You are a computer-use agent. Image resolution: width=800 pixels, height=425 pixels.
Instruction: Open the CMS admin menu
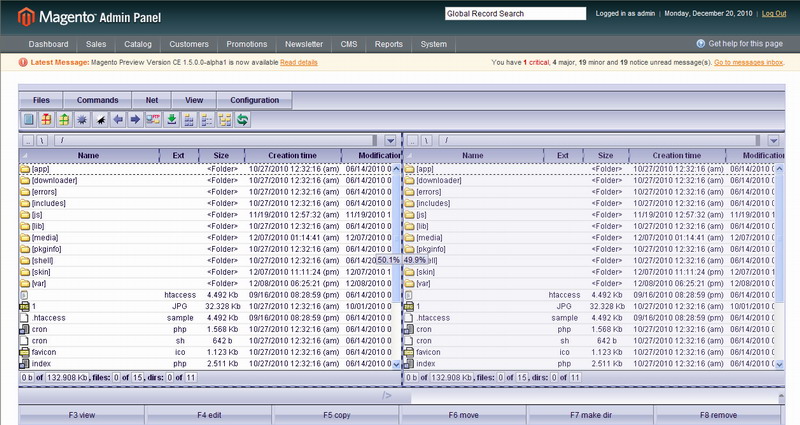click(x=349, y=44)
